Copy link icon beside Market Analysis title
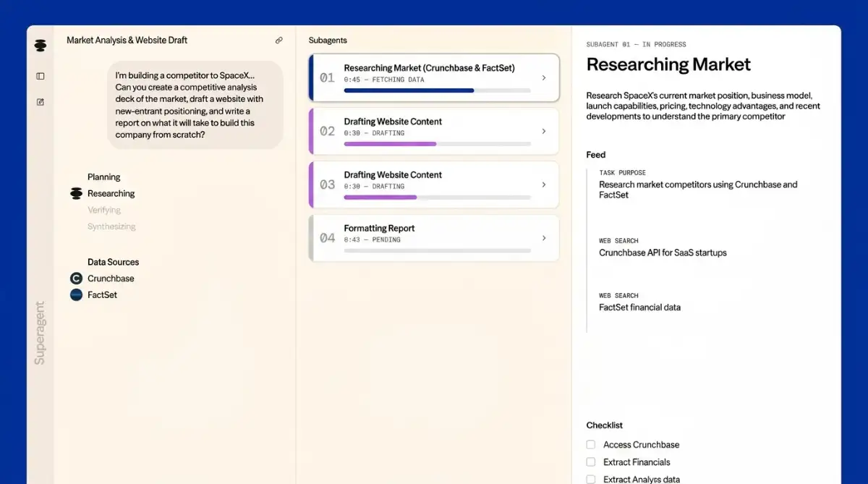868x484 pixels. [279, 41]
